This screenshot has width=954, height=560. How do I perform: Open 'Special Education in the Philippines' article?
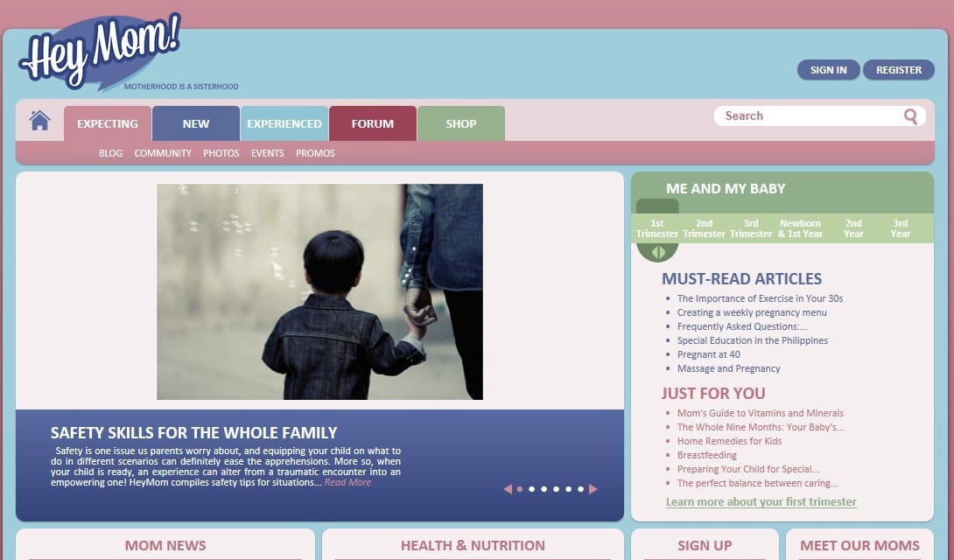click(x=753, y=340)
